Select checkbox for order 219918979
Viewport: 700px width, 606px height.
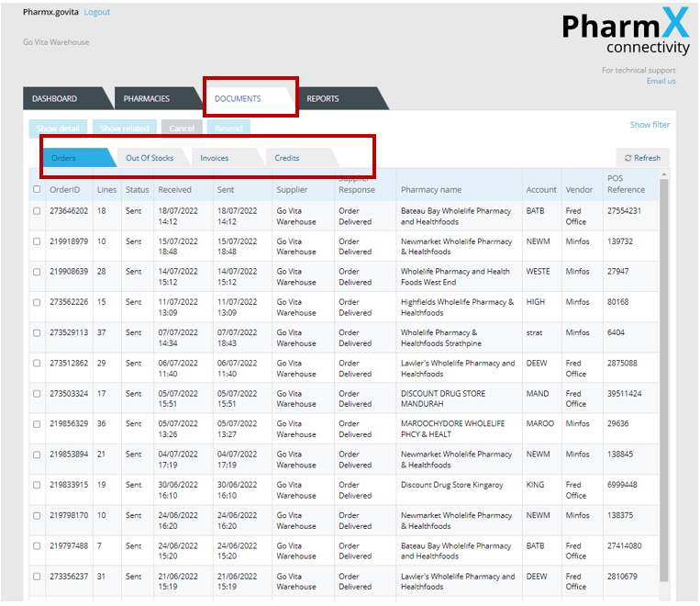click(x=37, y=241)
